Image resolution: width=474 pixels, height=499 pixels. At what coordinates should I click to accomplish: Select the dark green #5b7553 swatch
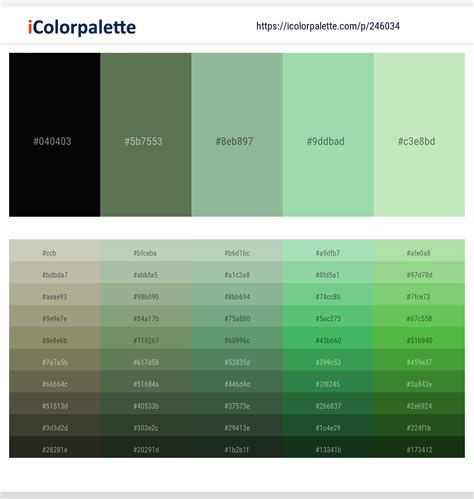(146, 135)
